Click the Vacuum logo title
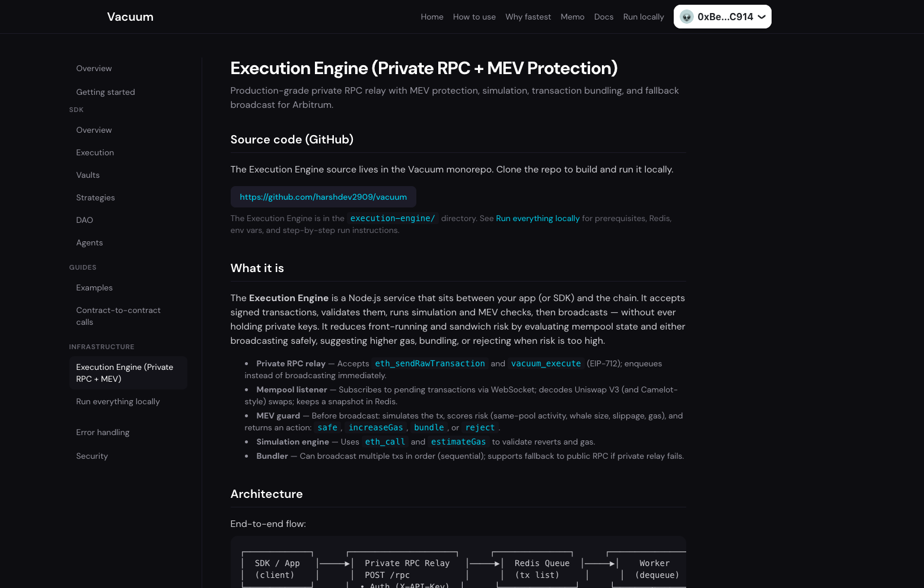Screen dimensions: 924x588 [130, 17]
